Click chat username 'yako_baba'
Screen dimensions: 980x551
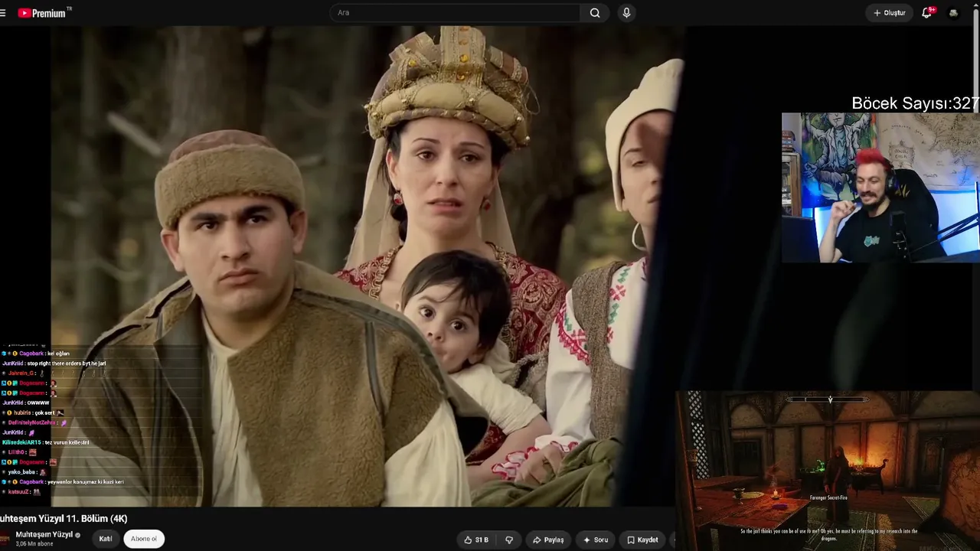coord(21,472)
